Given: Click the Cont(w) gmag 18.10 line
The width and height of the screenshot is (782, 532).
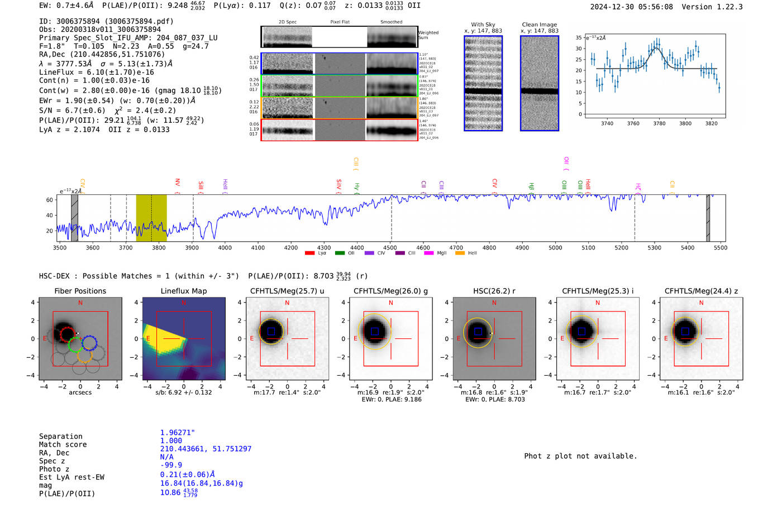Looking at the screenshot, I should pos(130,90).
